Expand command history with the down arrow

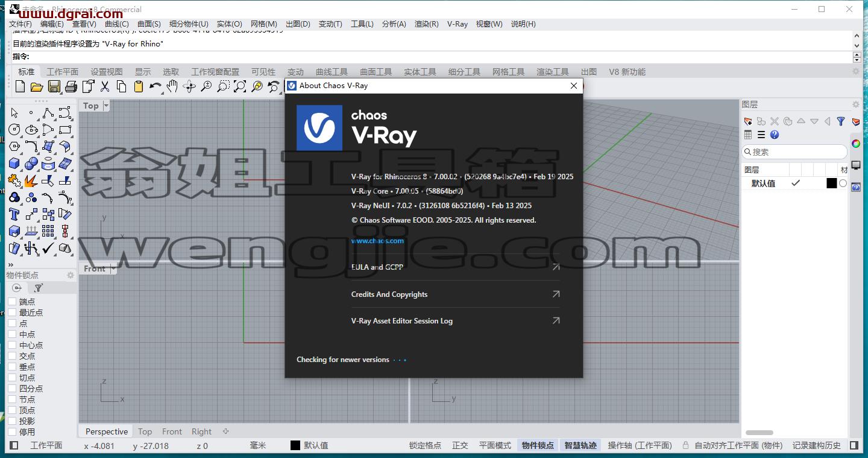tap(857, 45)
